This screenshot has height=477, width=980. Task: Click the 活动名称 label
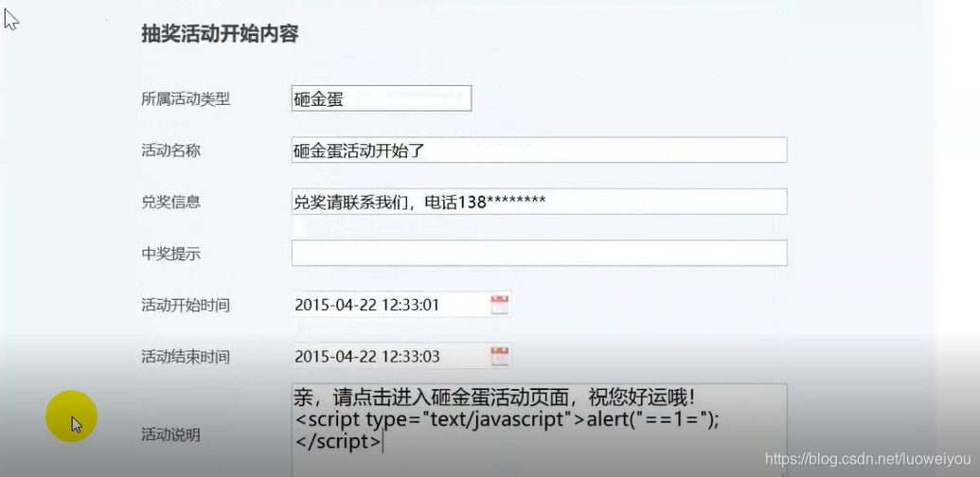pos(170,150)
